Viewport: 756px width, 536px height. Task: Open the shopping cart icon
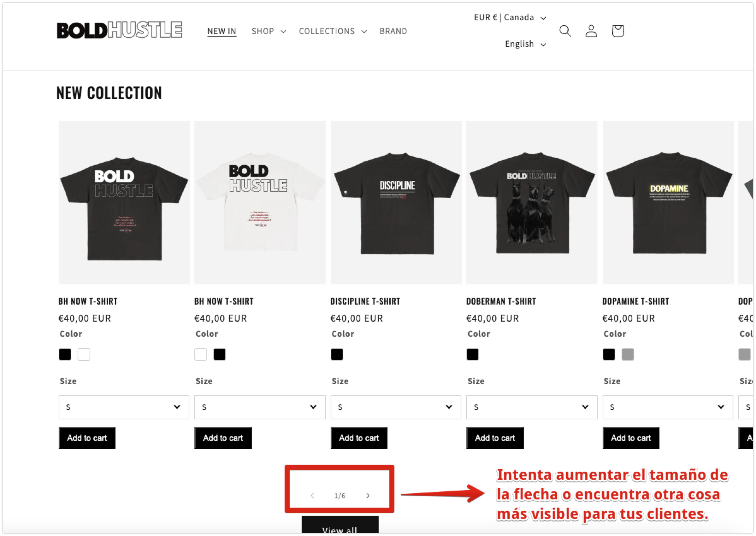coord(617,31)
